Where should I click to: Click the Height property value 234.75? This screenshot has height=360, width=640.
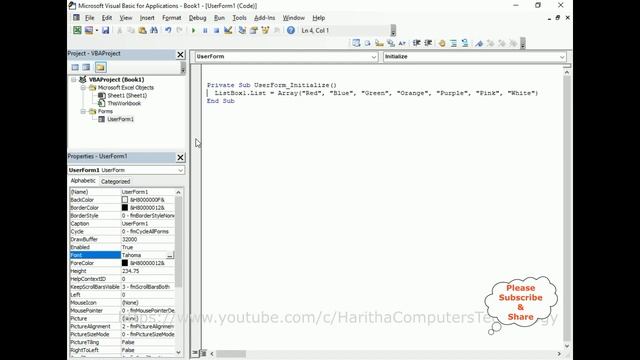[148, 271]
